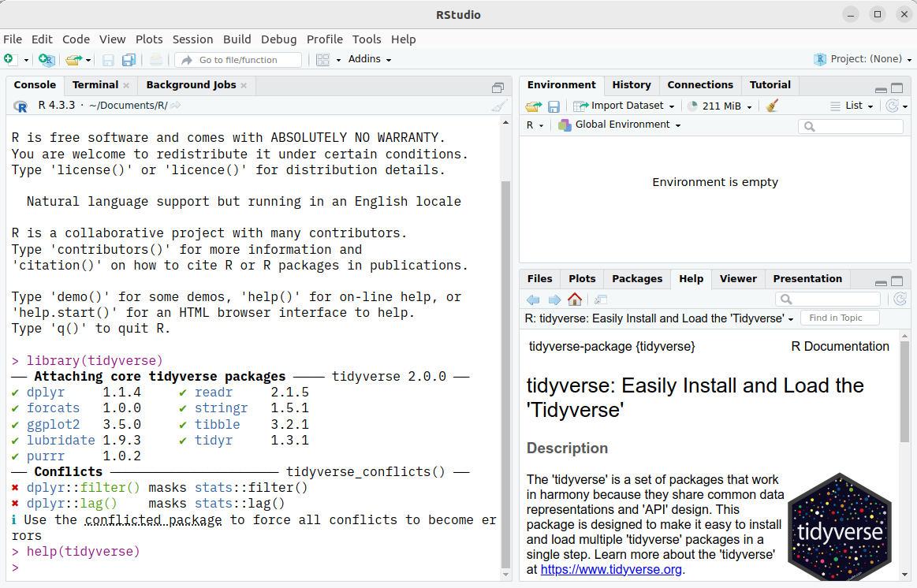
Task: Click the console vertical scrollbar
Action: pos(506,373)
